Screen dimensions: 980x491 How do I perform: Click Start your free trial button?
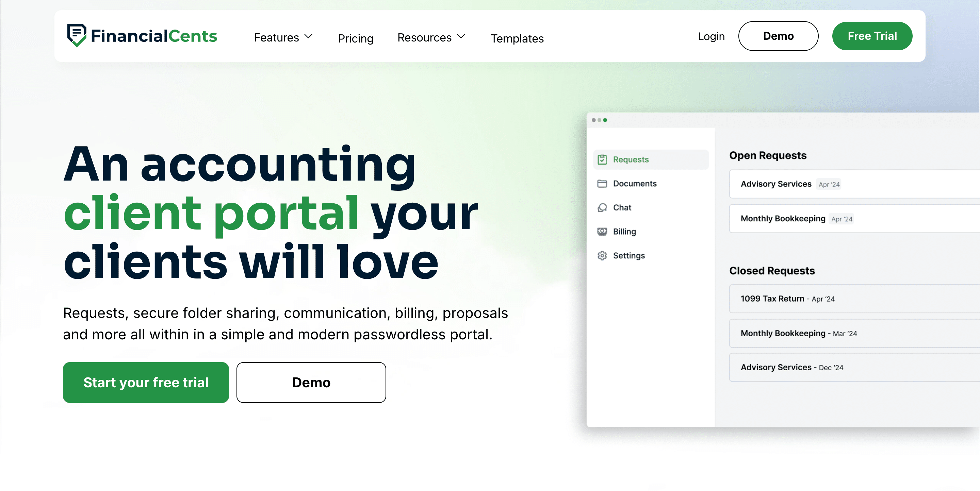[146, 382]
